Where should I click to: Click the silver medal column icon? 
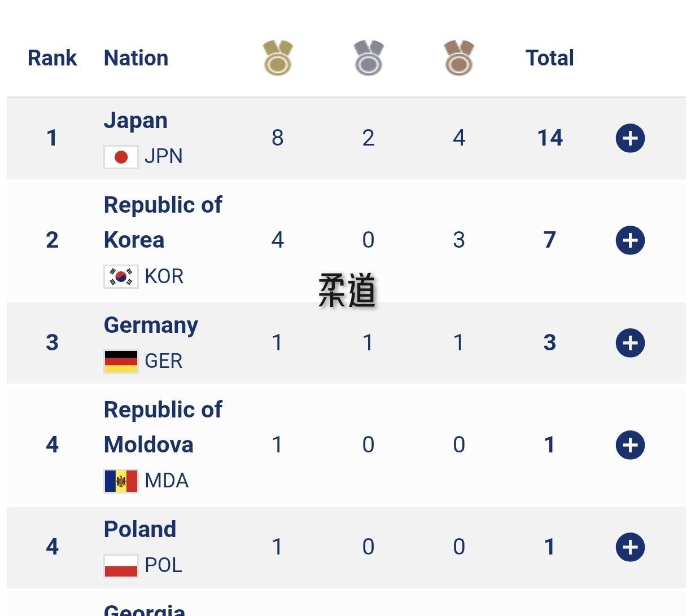coord(369,58)
